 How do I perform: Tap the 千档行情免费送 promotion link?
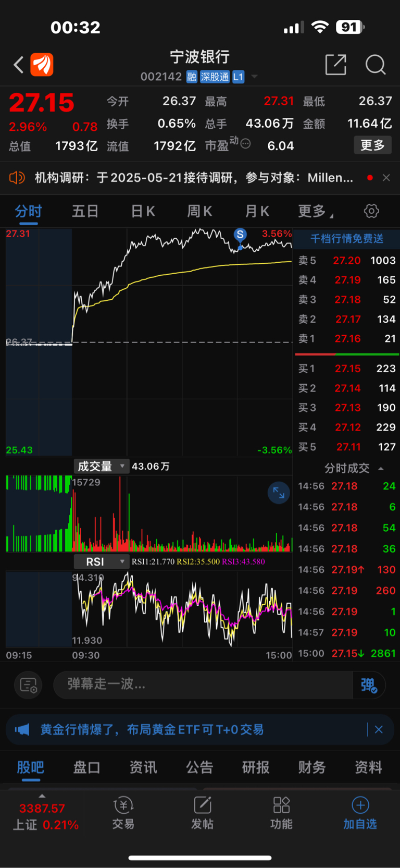point(347,239)
